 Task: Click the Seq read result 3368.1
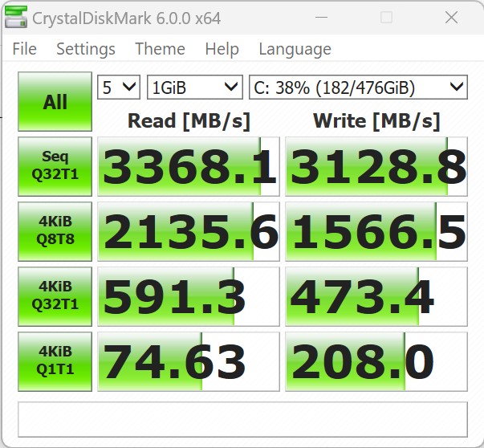click(x=189, y=166)
